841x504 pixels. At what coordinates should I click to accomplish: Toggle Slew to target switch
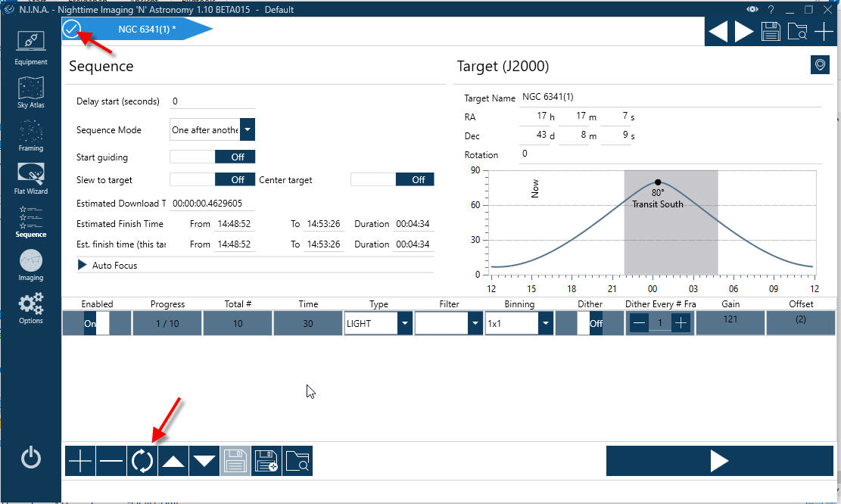(x=213, y=179)
